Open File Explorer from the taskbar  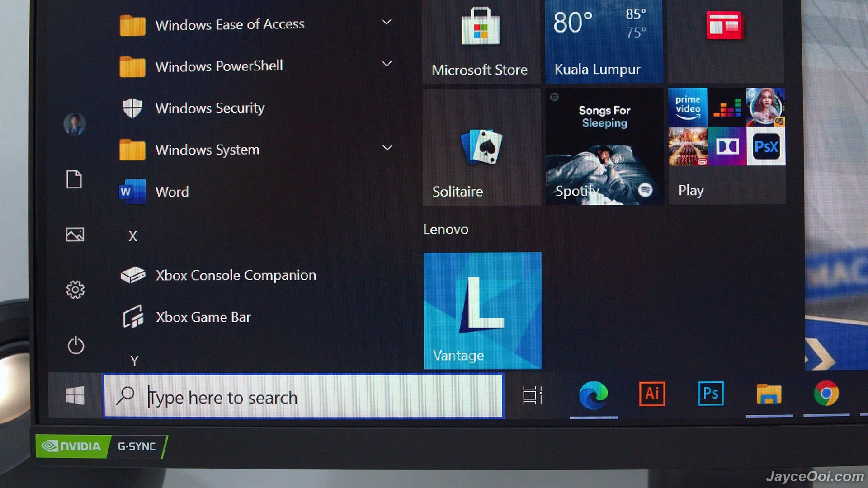click(x=769, y=394)
